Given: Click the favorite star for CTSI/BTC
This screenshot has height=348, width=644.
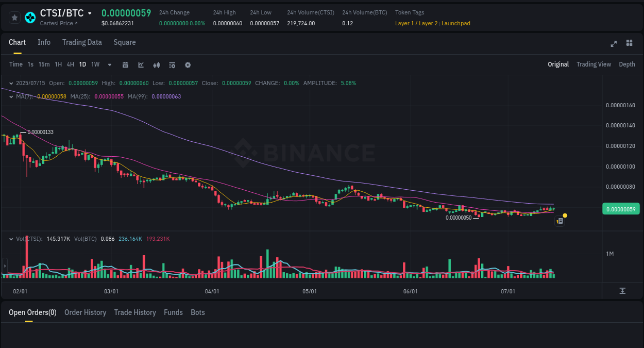Looking at the screenshot, I should [x=14, y=17].
